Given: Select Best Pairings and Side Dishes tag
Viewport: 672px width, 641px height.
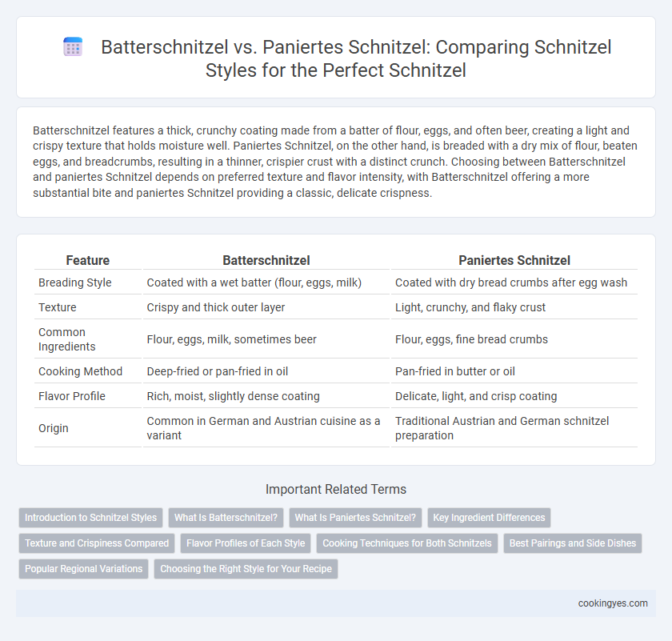Looking at the screenshot, I should tap(573, 543).
